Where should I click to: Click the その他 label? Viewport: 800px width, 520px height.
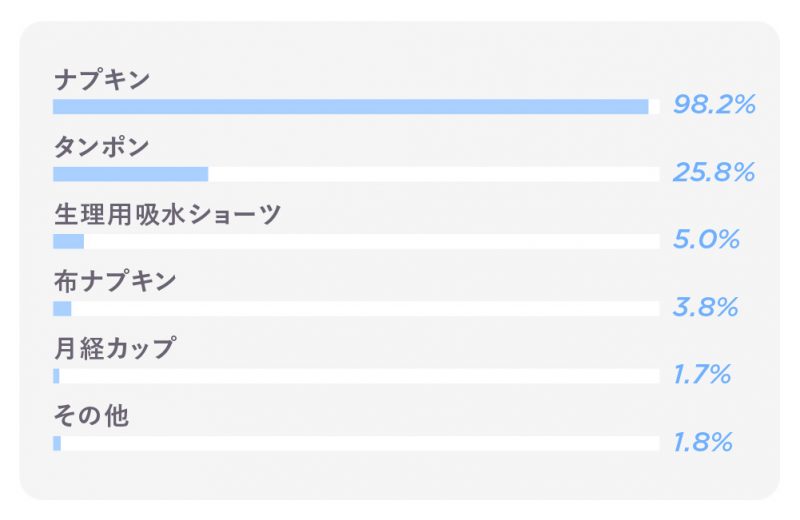[x=91, y=416]
